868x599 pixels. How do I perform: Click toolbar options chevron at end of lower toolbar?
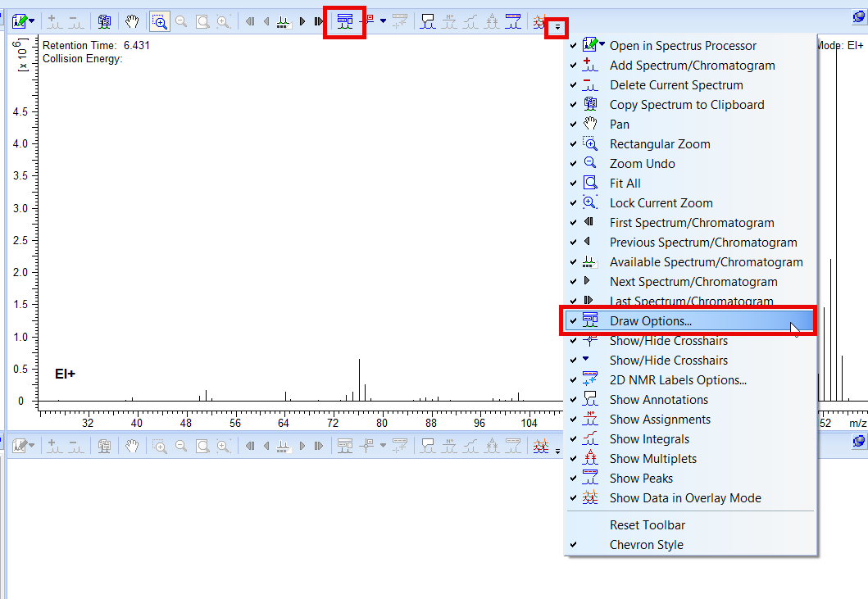[x=557, y=451]
